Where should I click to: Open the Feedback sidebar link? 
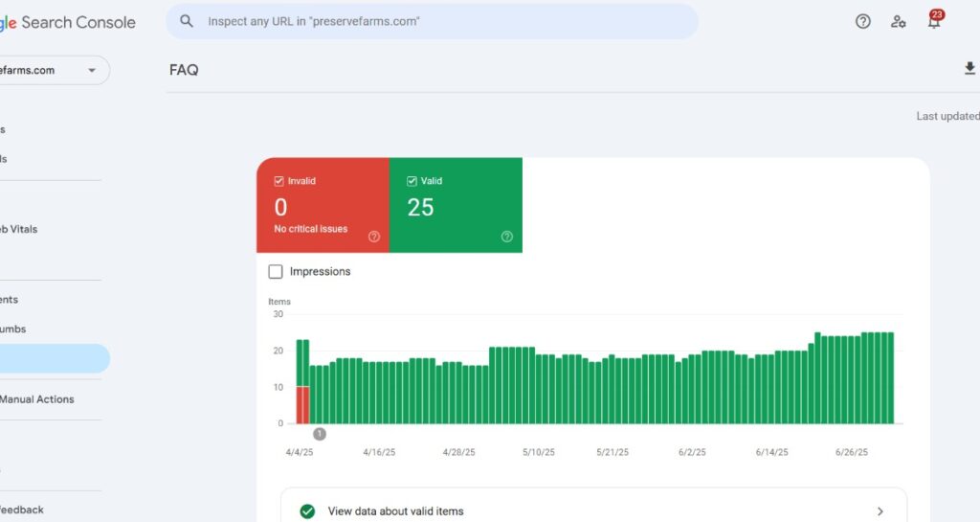[x=22, y=510]
